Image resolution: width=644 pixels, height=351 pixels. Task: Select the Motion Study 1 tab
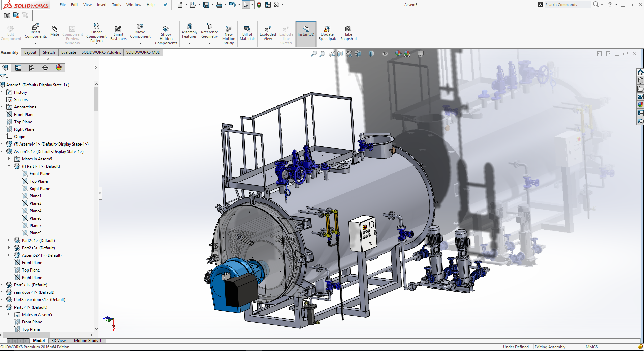(x=88, y=341)
